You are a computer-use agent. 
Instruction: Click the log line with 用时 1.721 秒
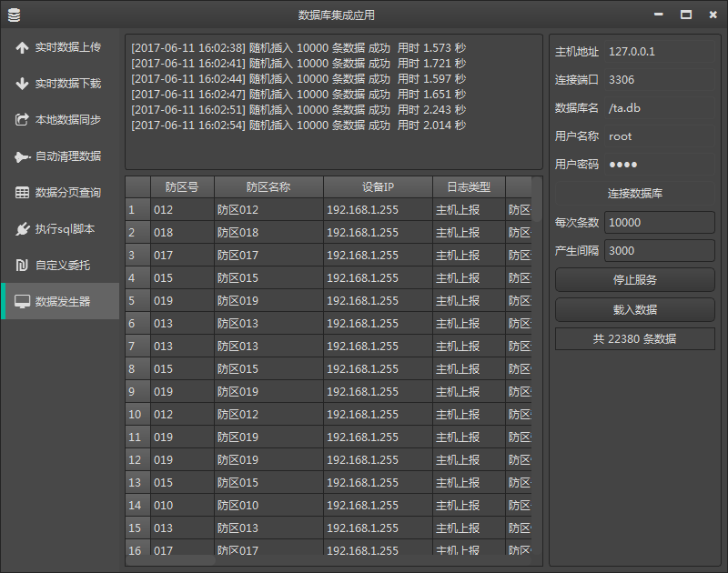coord(298,63)
